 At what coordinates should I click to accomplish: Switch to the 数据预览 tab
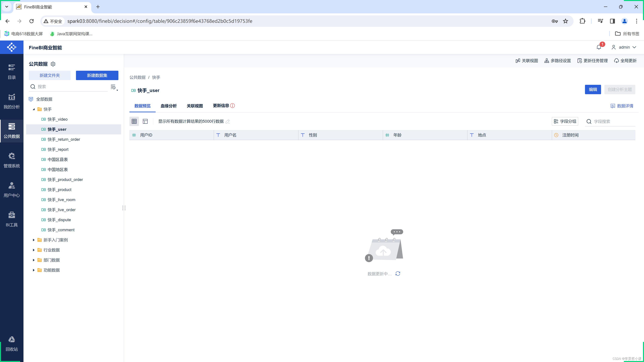pos(143,106)
